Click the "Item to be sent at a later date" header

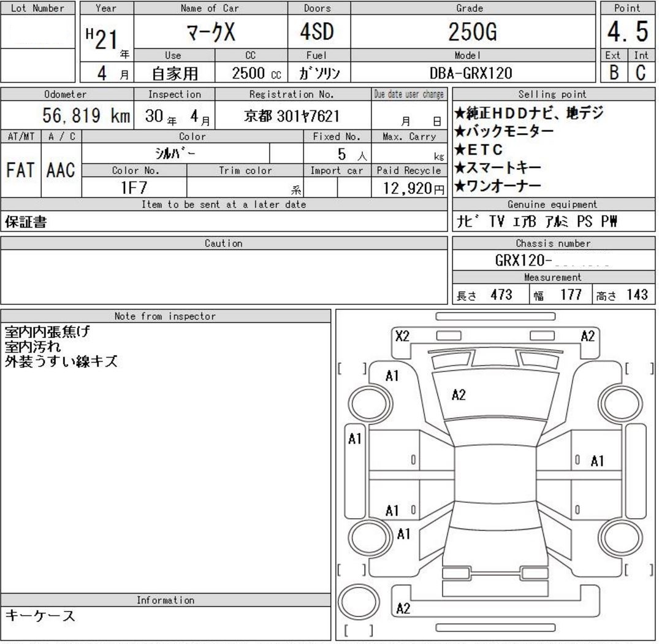224,204
